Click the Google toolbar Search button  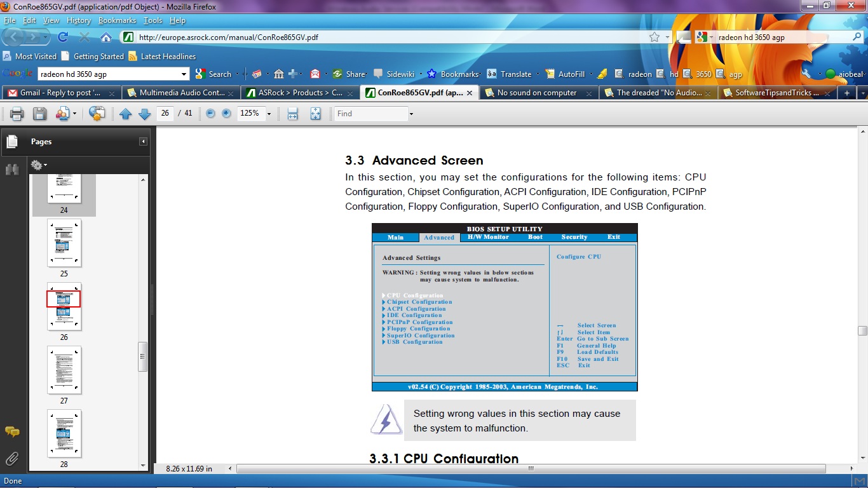[213, 74]
